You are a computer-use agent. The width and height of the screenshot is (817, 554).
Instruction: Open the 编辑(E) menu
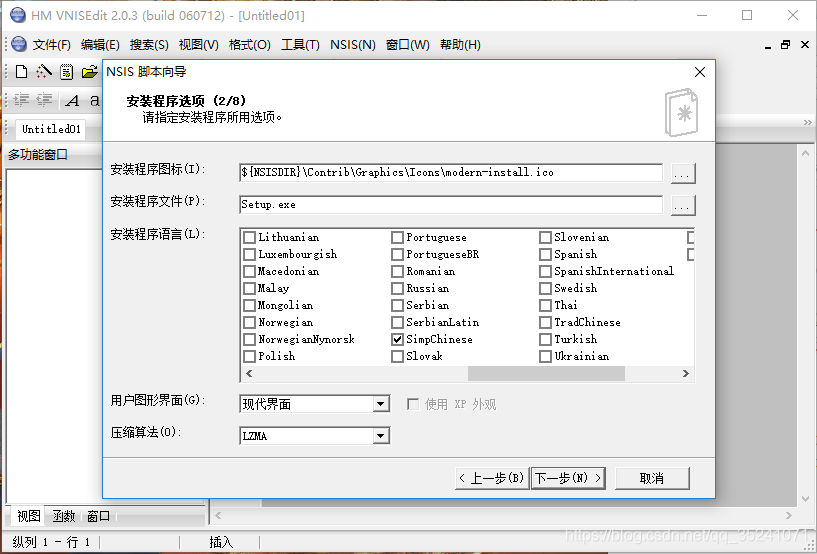point(100,45)
